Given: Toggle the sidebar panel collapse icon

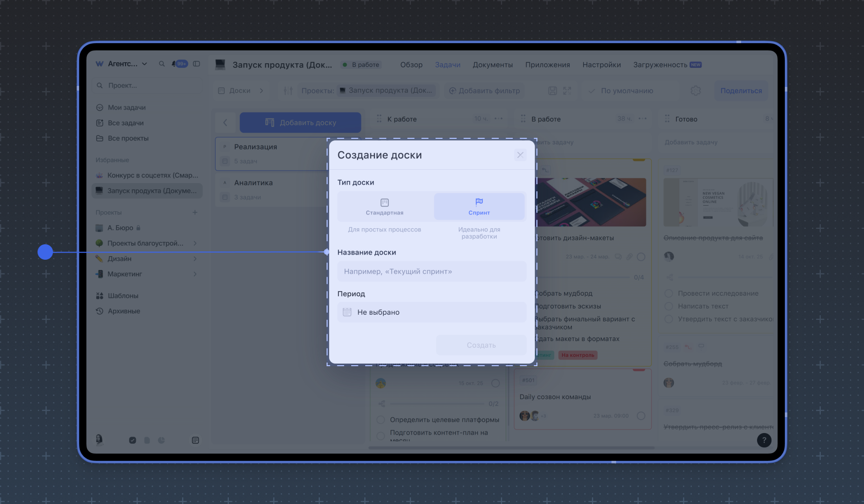Looking at the screenshot, I should coord(196,64).
